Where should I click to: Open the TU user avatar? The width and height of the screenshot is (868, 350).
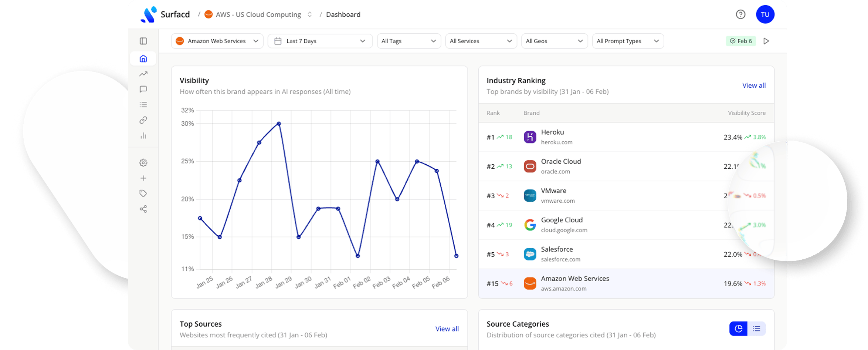(x=765, y=14)
